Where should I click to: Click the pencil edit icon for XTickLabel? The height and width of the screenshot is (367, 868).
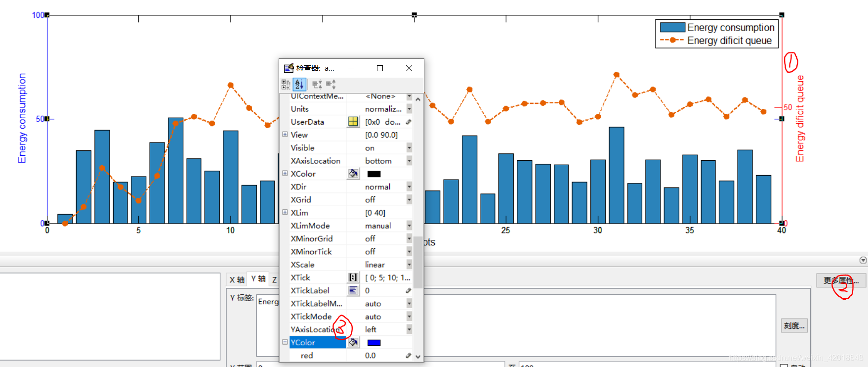[x=409, y=290]
